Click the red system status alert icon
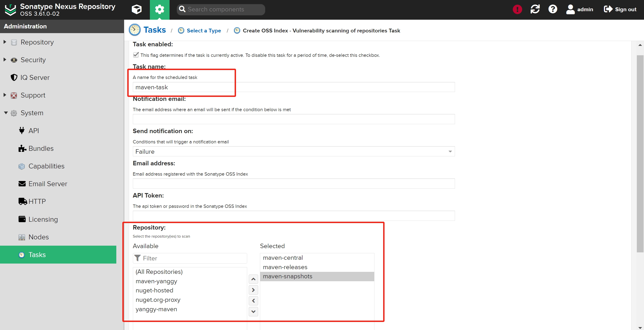The height and width of the screenshot is (330, 644). tap(517, 9)
